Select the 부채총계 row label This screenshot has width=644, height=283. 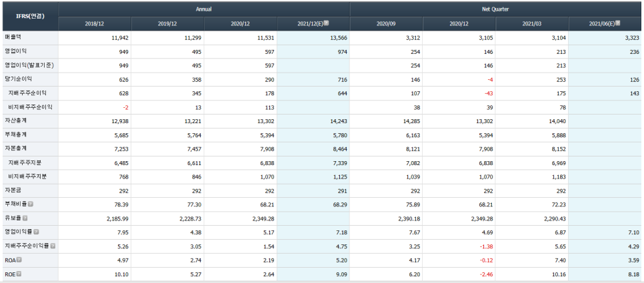(x=15, y=135)
